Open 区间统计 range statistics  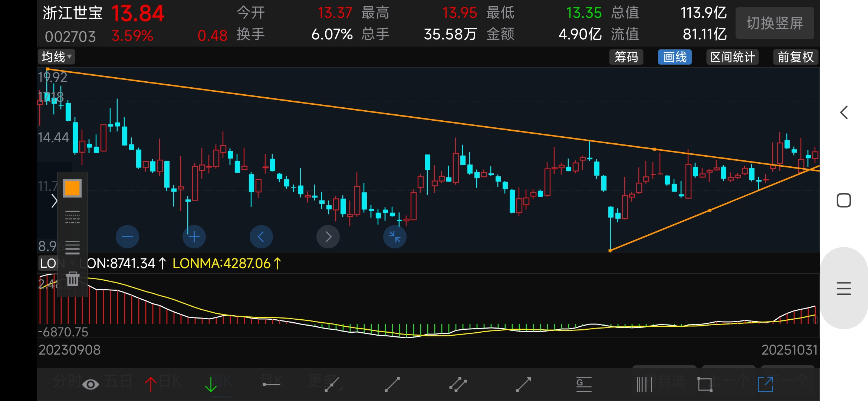coord(732,57)
